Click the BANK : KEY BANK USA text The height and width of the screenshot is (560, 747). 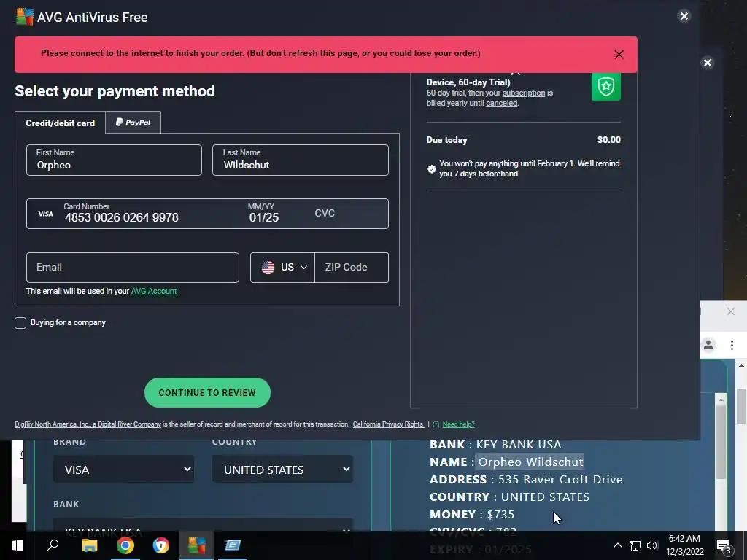click(495, 444)
